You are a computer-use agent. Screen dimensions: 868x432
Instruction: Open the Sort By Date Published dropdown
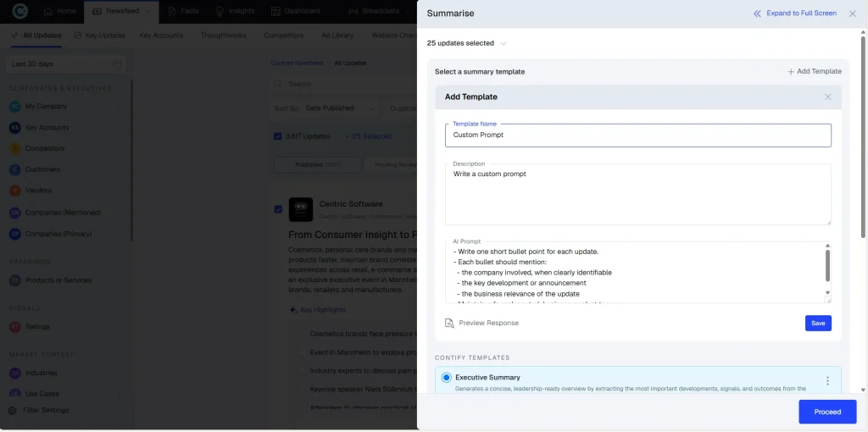[340, 108]
